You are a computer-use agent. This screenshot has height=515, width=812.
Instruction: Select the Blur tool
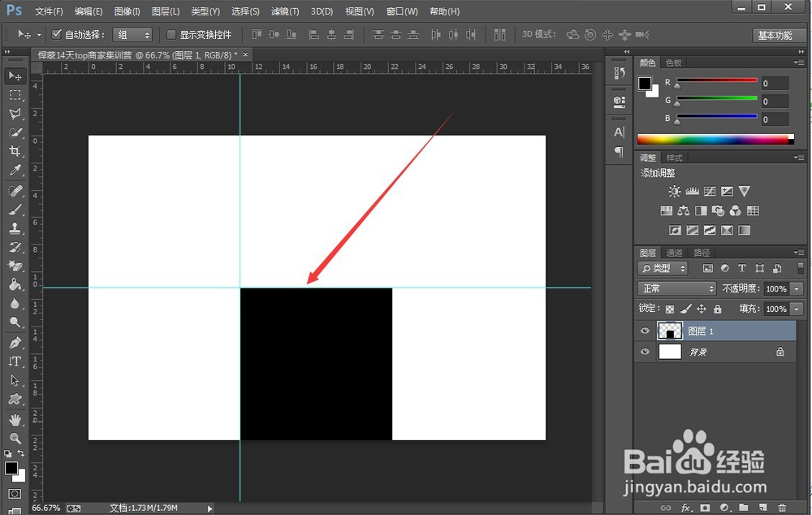[x=15, y=303]
